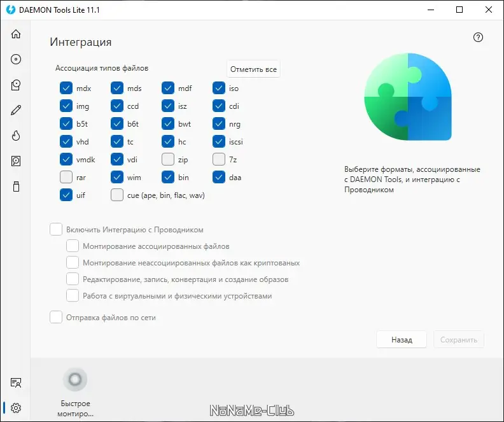Maximize the DAEMON Tools window
The image size is (504, 422).
pyautogui.click(x=459, y=10)
